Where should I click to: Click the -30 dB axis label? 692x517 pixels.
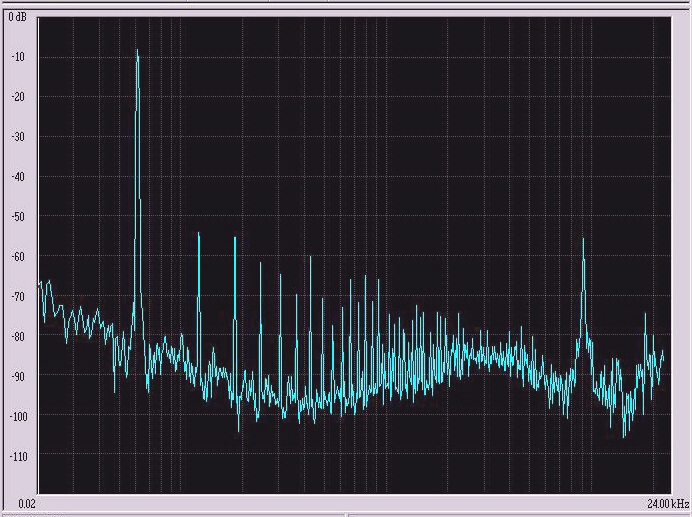click(18, 137)
